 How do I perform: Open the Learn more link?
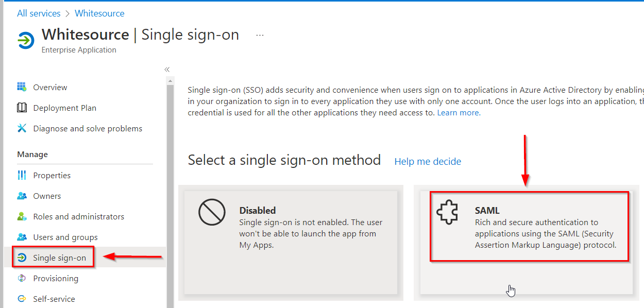(459, 112)
